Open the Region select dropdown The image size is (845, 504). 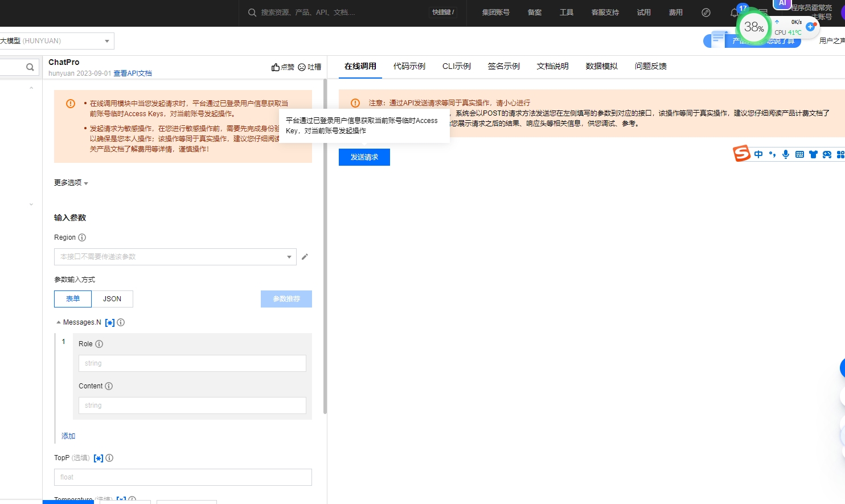(175, 257)
